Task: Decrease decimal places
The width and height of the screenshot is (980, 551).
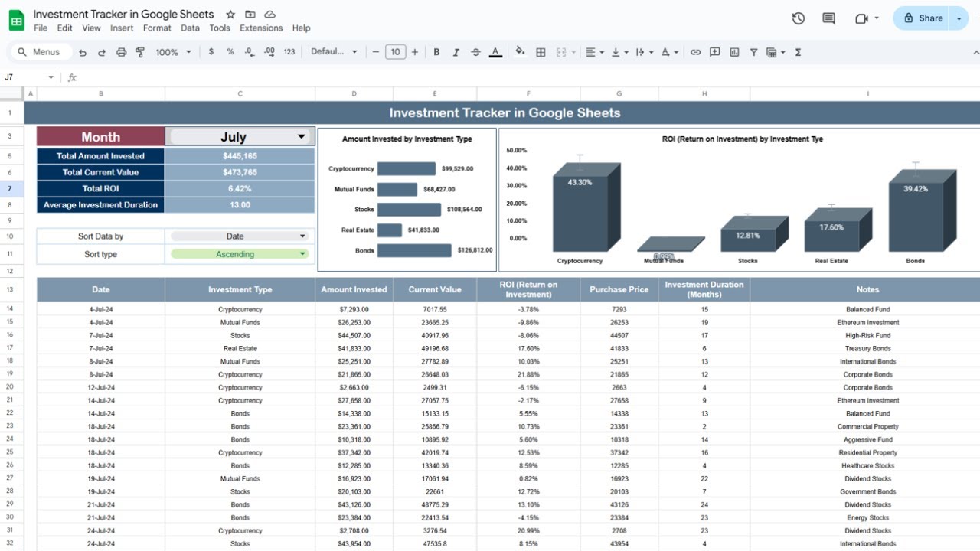Action: pyautogui.click(x=250, y=52)
